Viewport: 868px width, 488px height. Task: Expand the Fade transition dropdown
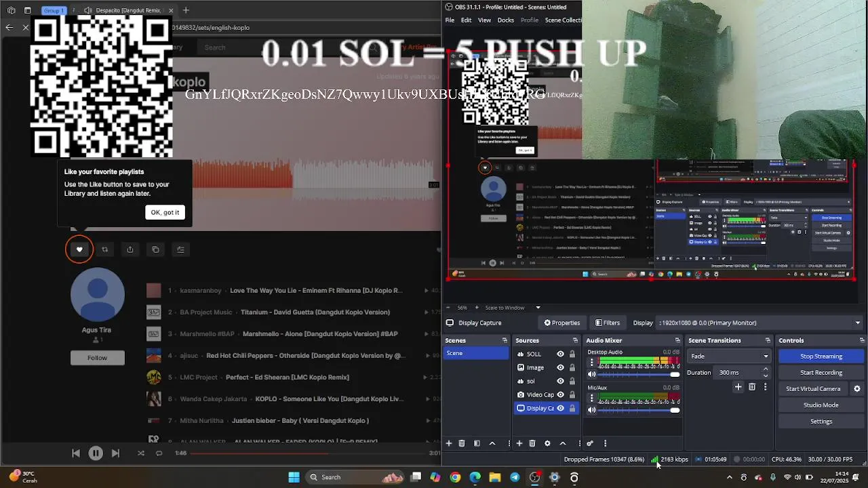pyautogui.click(x=730, y=357)
